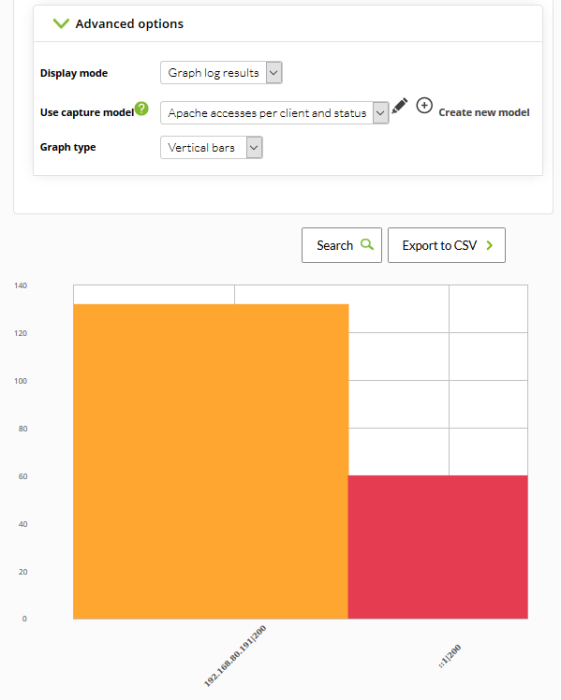
Task: Edit capture model with pencil icon
Action: click(x=399, y=106)
